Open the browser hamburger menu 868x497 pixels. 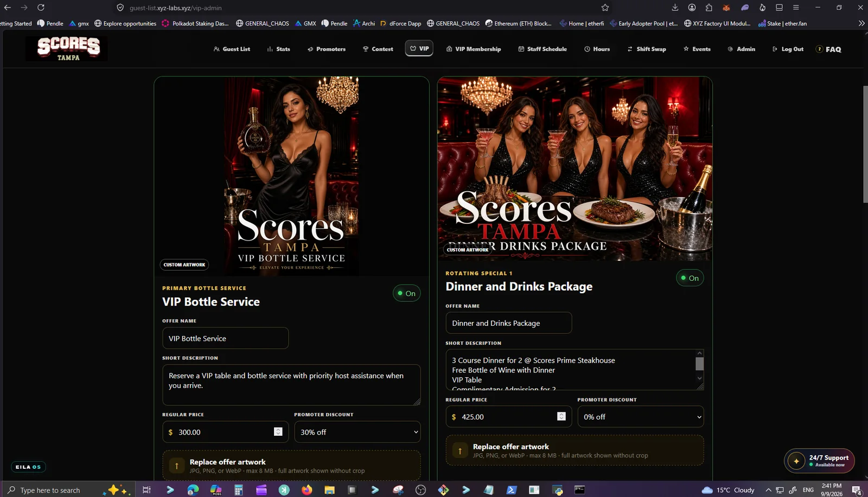pos(796,8)
